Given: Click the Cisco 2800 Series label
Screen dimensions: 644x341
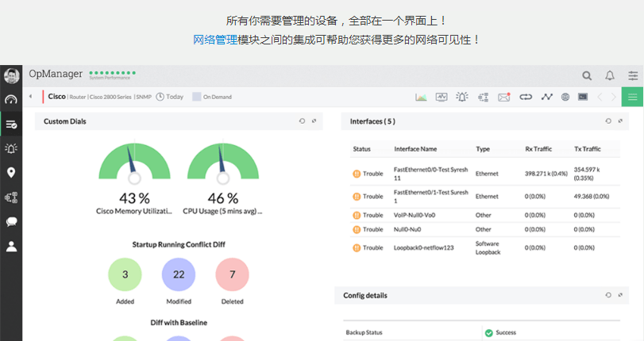Looking at the screenshot, I should tap(110, 98).
